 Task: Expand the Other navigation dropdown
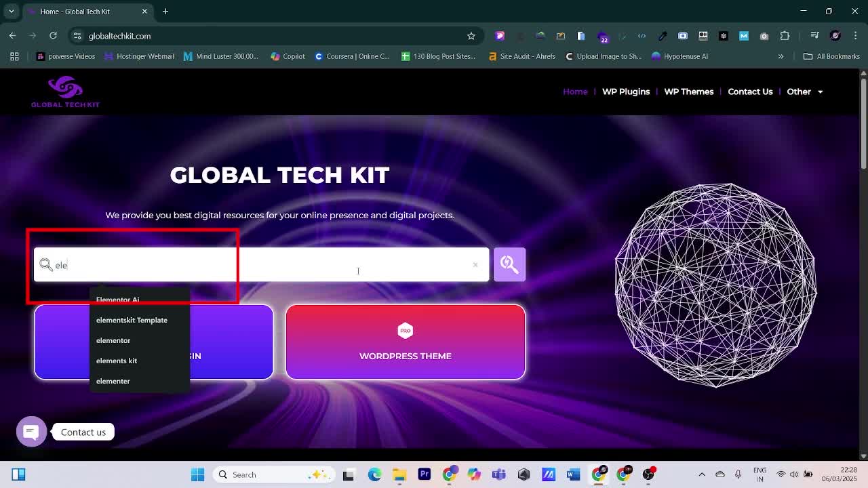[805, 91]
